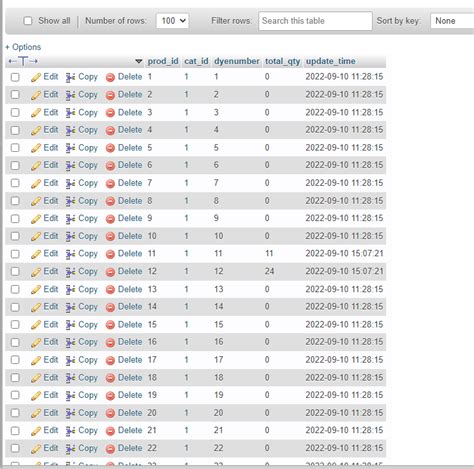Click the Edit link for prod_id 20
The image size is (474, 469).
pyautogui.click(x=51, y=413)
